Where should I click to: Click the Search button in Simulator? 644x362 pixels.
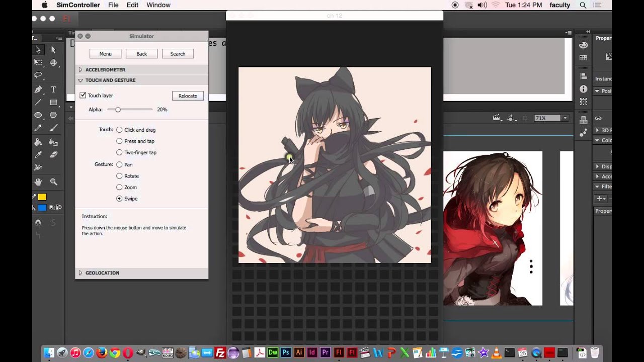click(178, 54)
